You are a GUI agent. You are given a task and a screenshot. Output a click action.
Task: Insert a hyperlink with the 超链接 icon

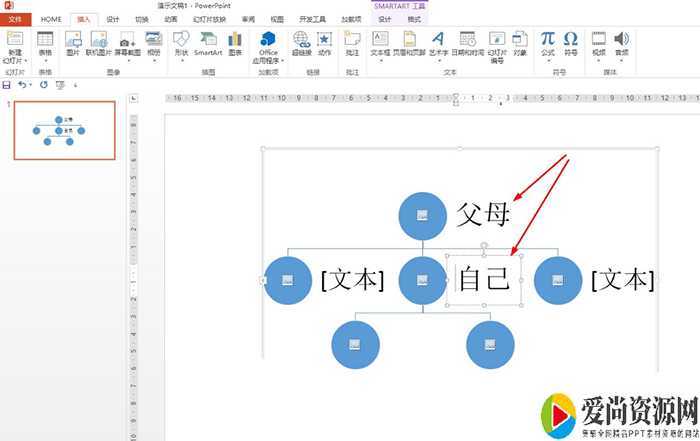pos(301,40)
